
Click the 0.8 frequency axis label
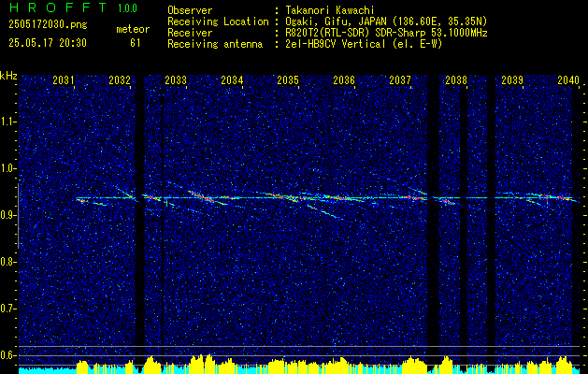(x=7, y=262)
